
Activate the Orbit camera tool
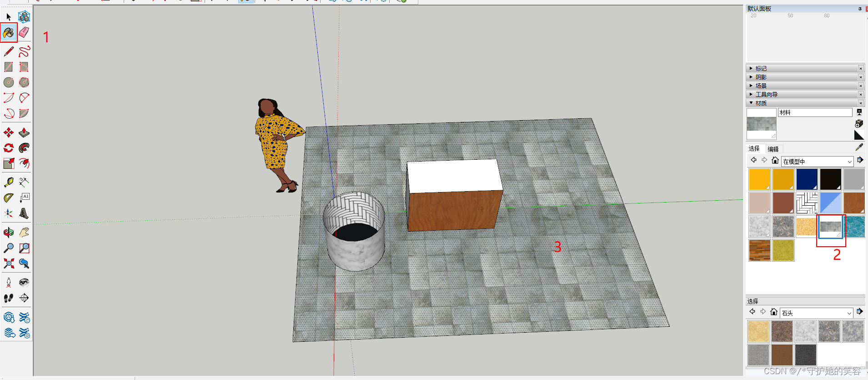[x=9, y=233]
